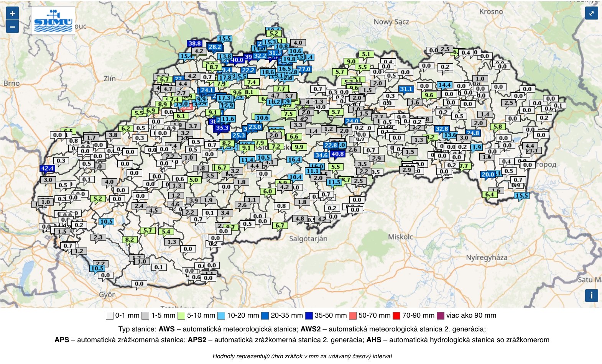
Task: Select the 6.6 mm station marker
Action: tap(294, 136)
